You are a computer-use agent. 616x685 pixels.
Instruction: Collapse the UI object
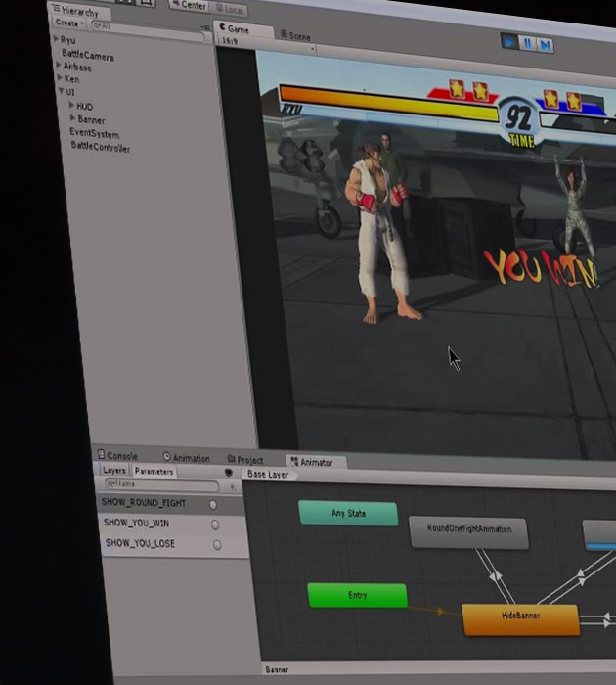pyautogui.click(x=62, y=91)
